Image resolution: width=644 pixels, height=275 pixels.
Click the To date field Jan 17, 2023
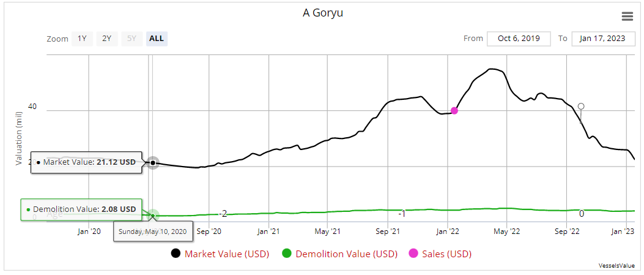(602, 39)
